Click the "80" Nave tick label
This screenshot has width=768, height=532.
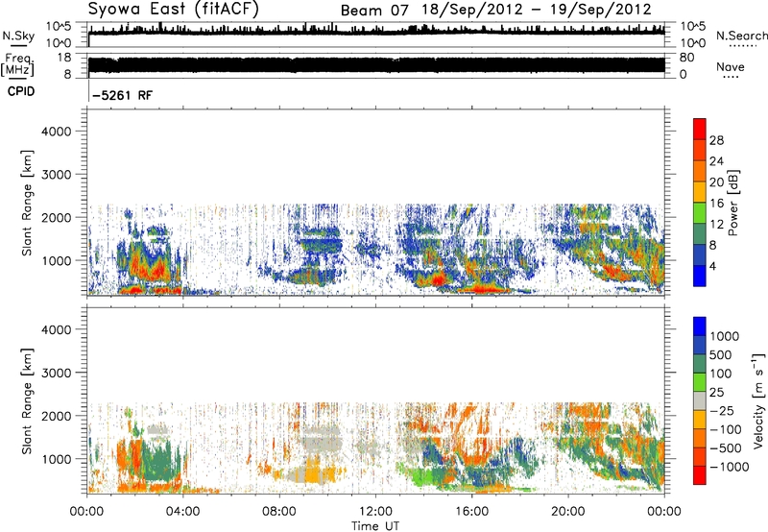[x=686, y=58]
